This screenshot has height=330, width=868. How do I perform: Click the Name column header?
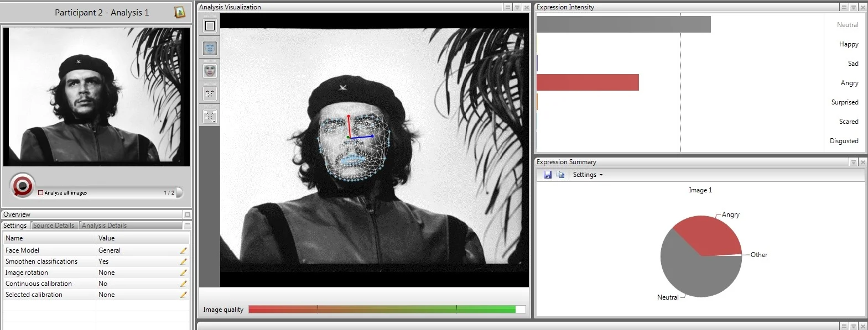50,238
